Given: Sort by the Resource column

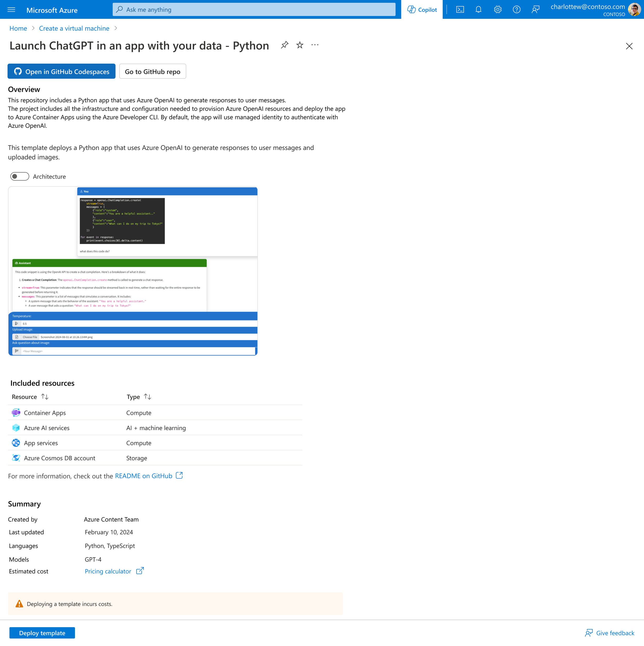Looking at the screenshot, I should click(x=45, y=397).
